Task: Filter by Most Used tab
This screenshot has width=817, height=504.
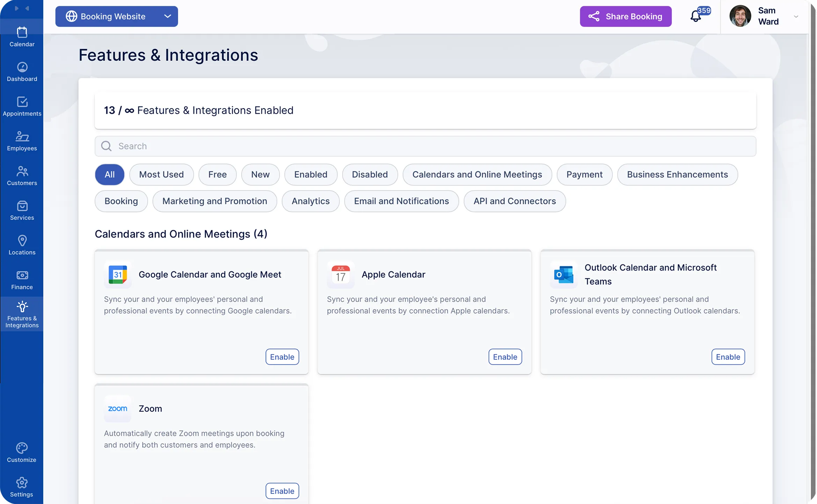Action: pos(161,175)
